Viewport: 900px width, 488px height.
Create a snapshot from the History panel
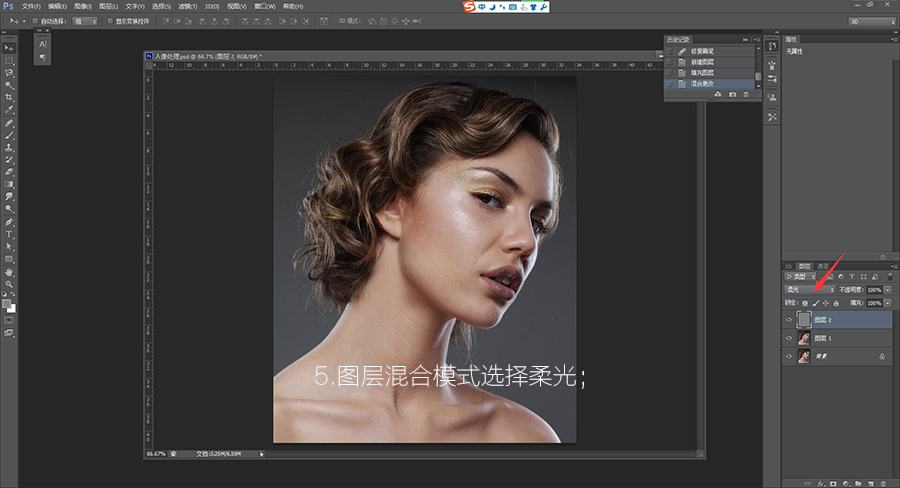click(732, 94)
